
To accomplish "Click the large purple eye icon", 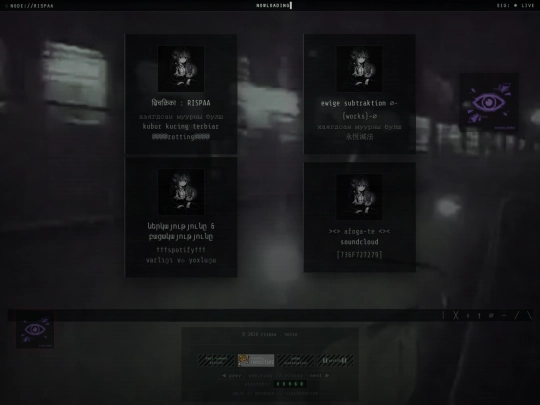I will point(489,102).
